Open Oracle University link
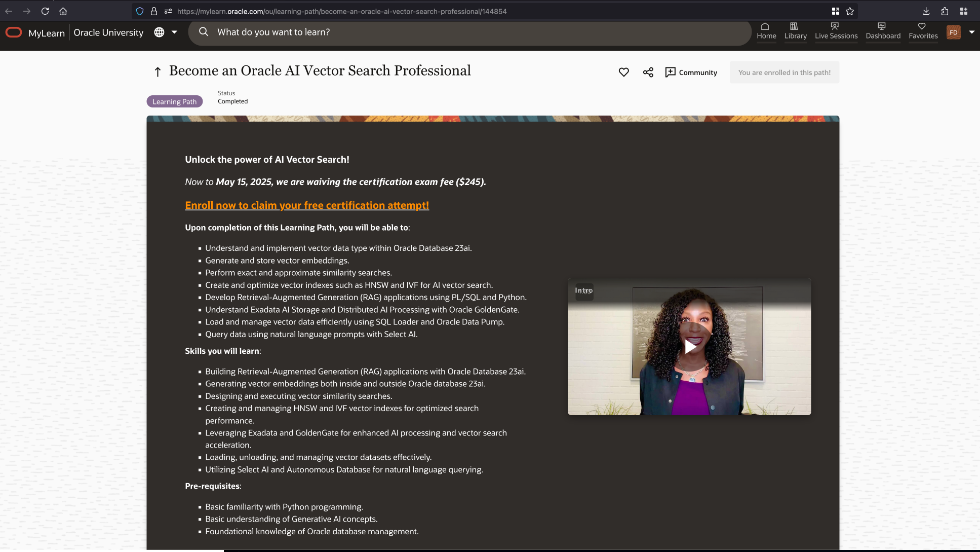 click(x=108, y=32)
